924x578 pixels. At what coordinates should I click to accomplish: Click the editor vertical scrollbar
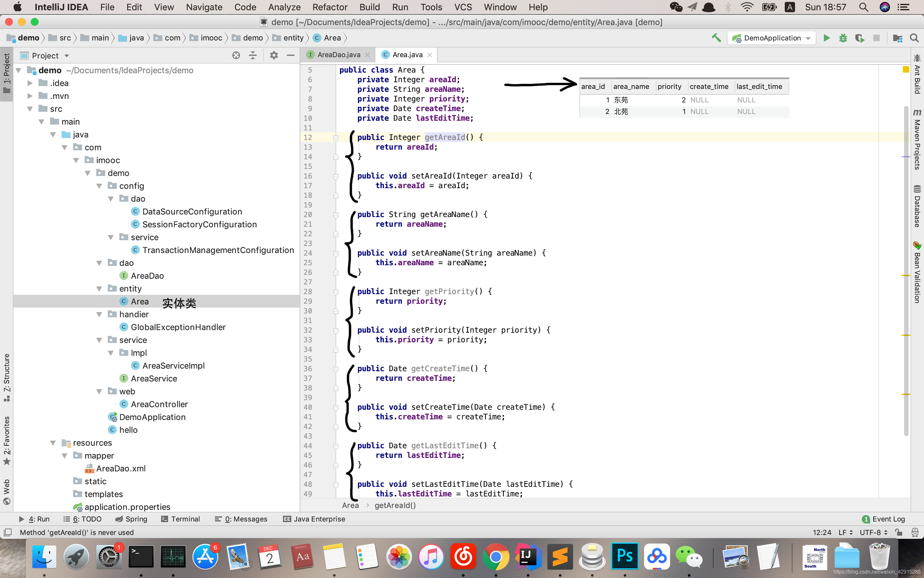906,271
